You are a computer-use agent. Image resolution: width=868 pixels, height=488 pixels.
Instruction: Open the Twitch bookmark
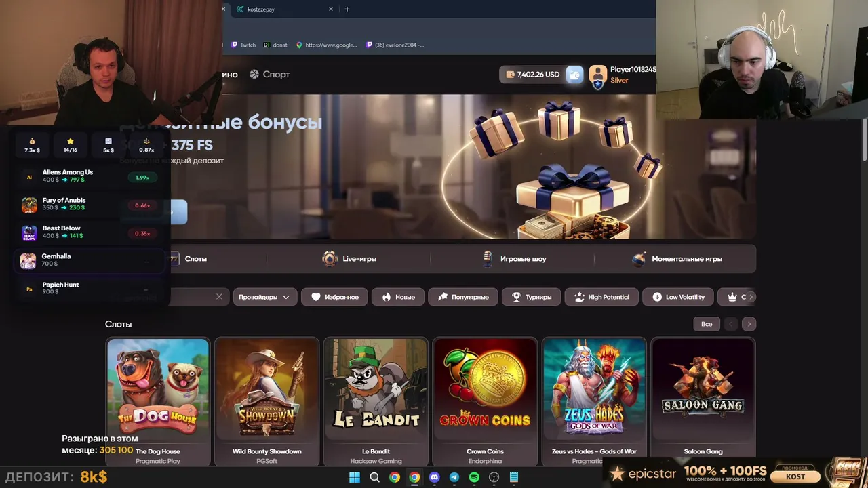pyautogui.click(x=243, y=45)
